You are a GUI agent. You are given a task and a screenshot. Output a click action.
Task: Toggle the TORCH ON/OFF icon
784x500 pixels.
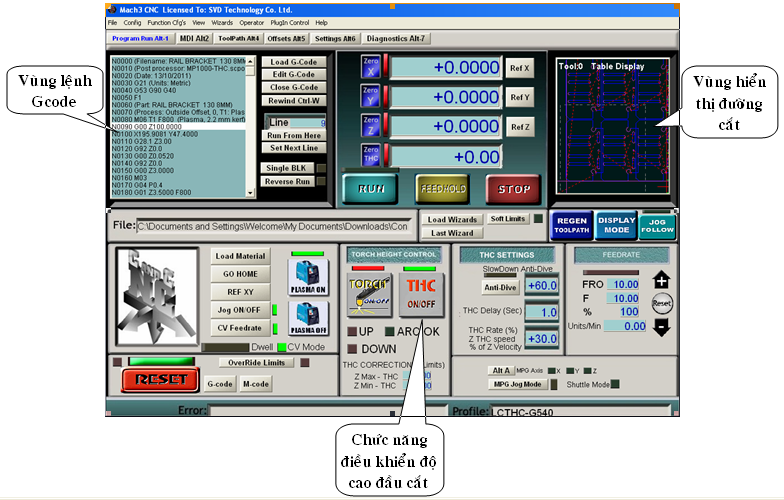tap(370, 295)
